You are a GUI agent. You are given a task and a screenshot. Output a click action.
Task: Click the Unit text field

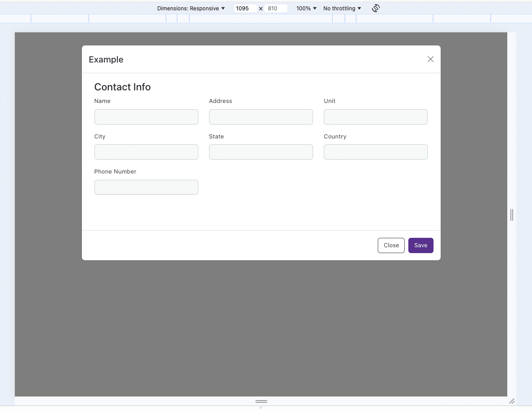coord(376,116)
